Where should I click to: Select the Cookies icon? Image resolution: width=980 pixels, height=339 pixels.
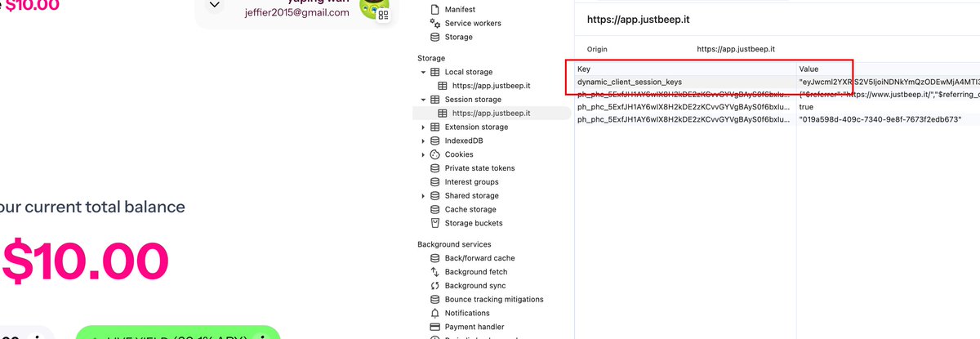(435, 154)
